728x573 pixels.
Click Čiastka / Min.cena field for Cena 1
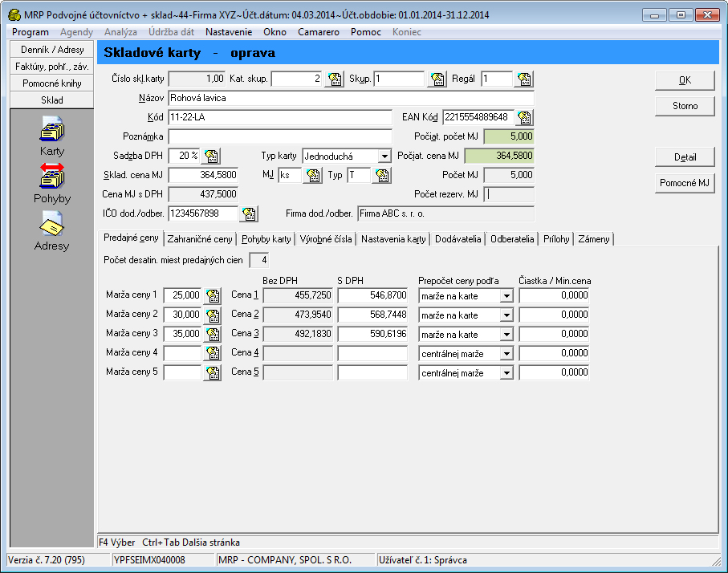click(554, 295)
